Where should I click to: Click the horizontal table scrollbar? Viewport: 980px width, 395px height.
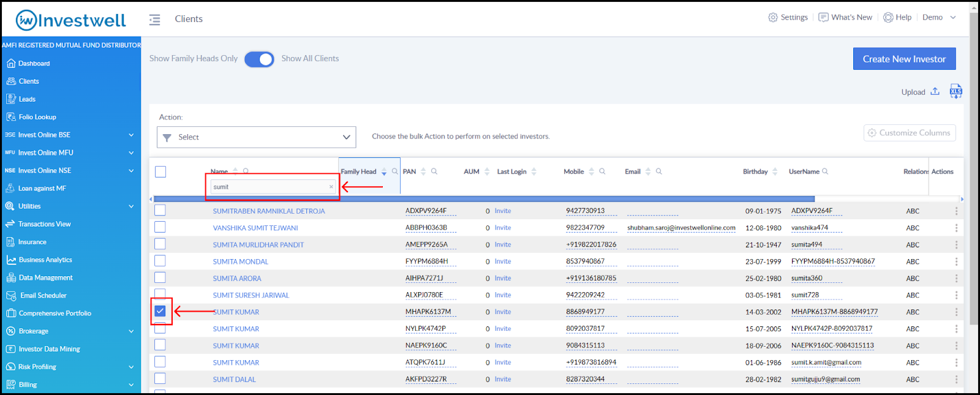tap(484, 199)
